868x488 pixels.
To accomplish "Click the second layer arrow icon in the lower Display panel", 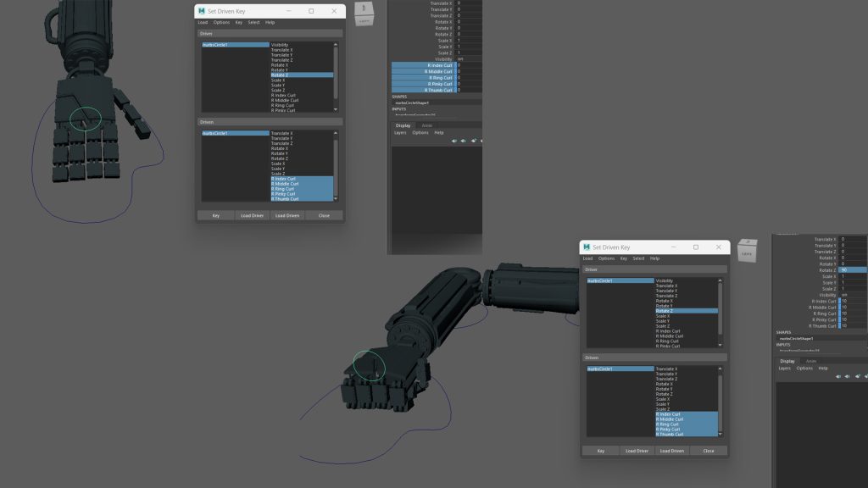I will point(848,376).
